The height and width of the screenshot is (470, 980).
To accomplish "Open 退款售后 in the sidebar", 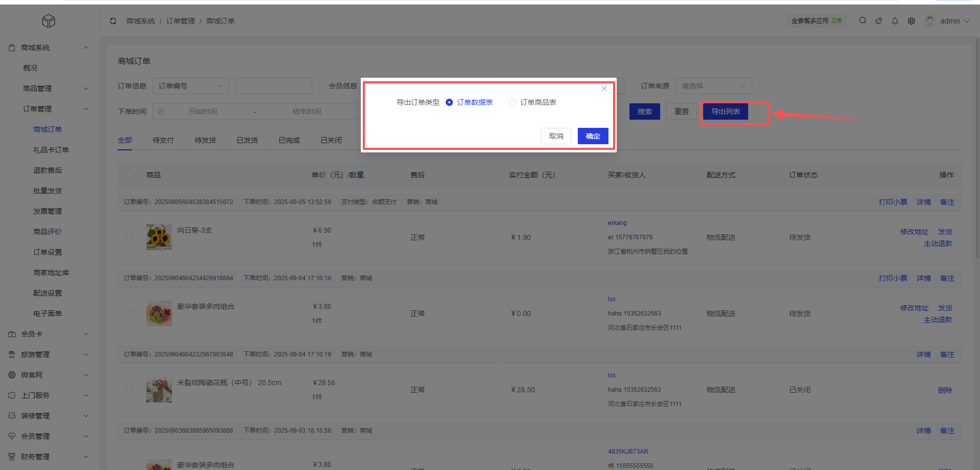I will point(48,170).
